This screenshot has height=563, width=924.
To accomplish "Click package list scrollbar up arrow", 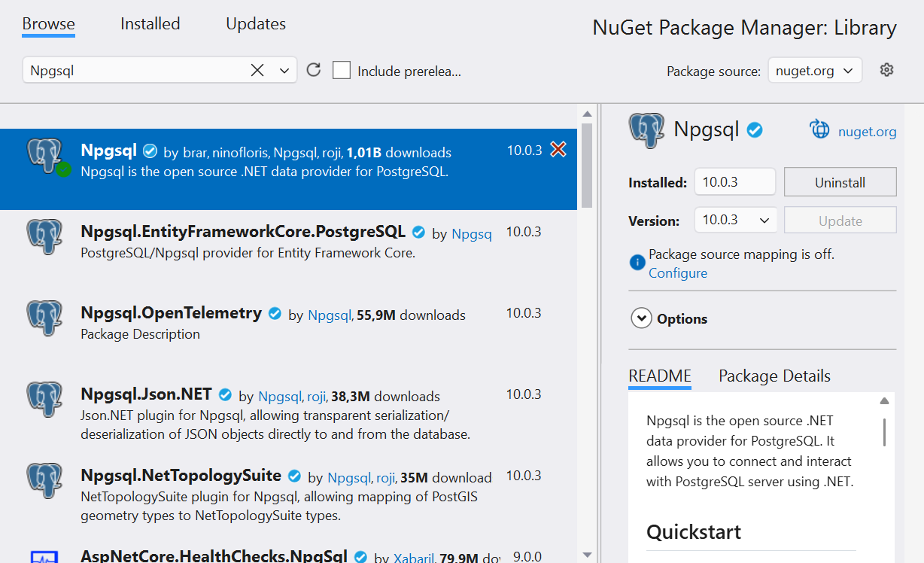I will [x=587, y=113].
